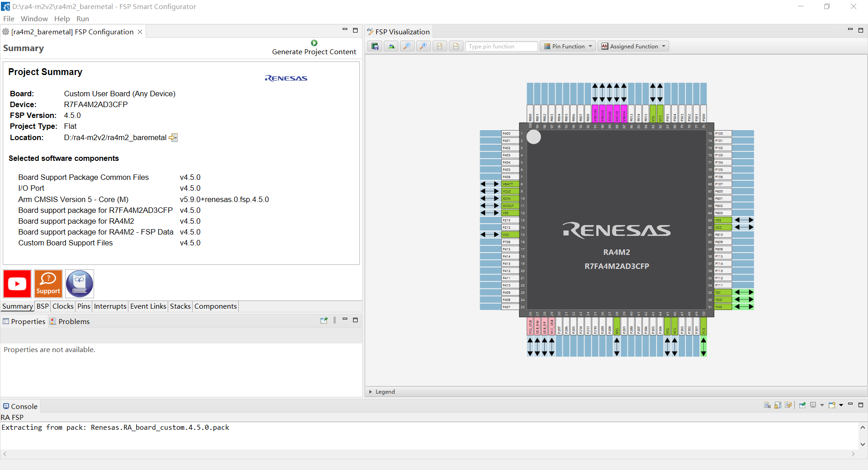Switch to the Clocks tab
The width and height of the screenshot is (868, 470).
coord(63,306)
